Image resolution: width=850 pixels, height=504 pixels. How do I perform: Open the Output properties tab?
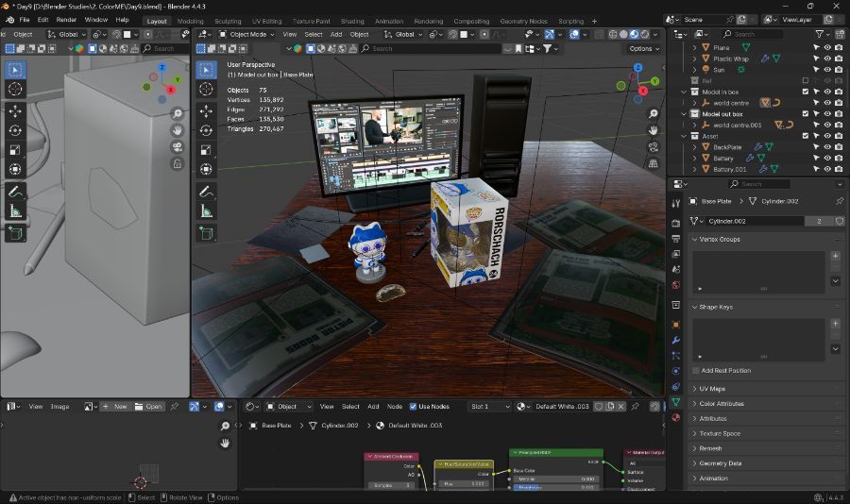pyautogui.click(x=675, y=239)
